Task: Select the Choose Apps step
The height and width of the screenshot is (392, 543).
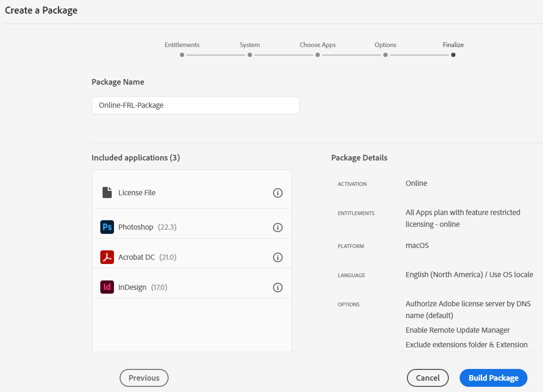Action: pyautogui.click(x=318, y=55)
